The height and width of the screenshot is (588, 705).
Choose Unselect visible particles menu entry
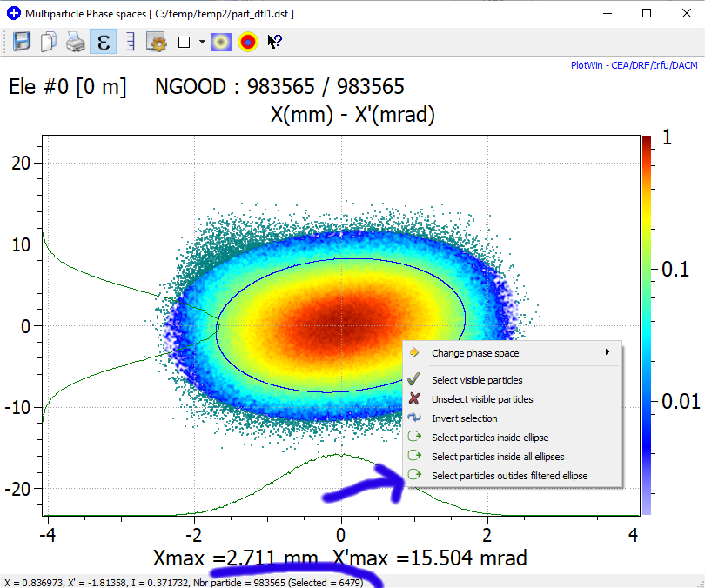tap(482, 399)
